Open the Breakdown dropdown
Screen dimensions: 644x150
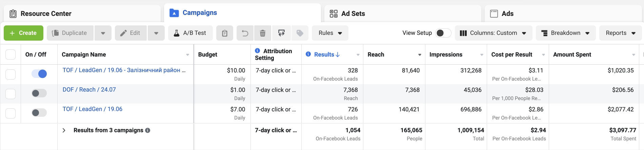(x=566, y=33)
